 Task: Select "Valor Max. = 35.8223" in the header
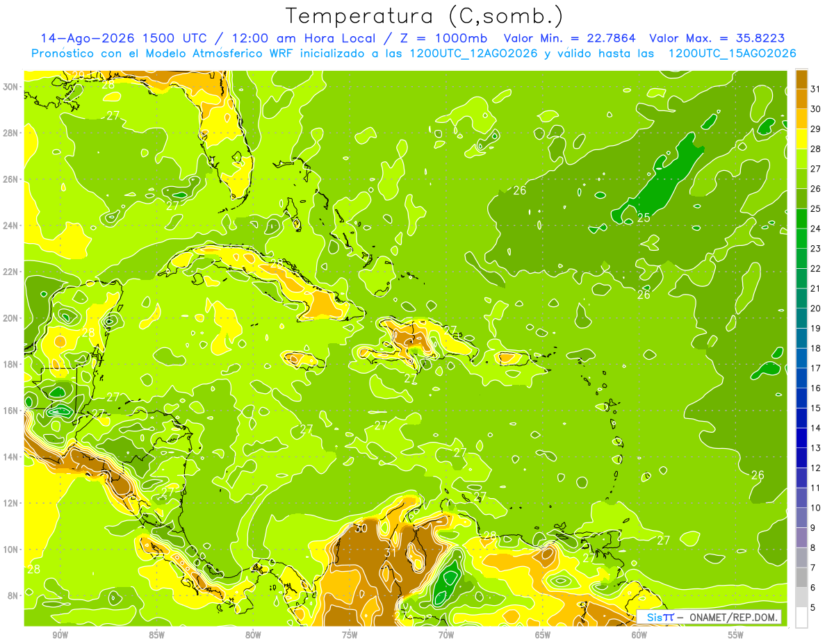pos(717,38)
